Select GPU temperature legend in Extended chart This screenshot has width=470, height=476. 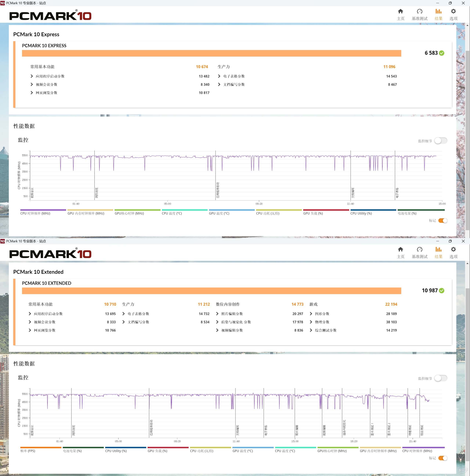253,450
